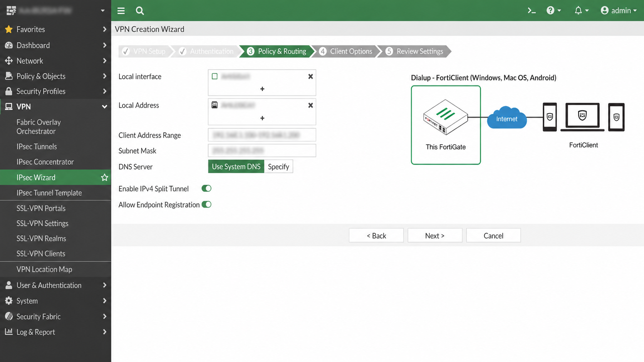Click the Client Address Range field
This screenshot has width=644, height=362.
[x=262, y=135]
